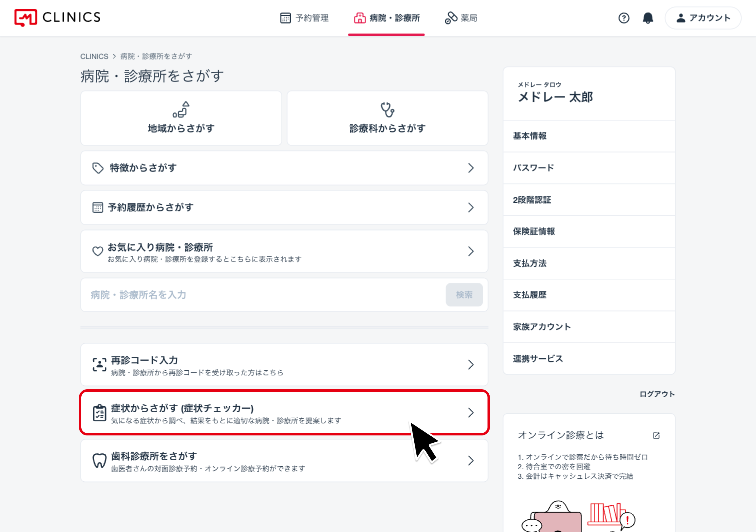Click the heart icon beside お気に入り病院・診療所

click(97, 251)
